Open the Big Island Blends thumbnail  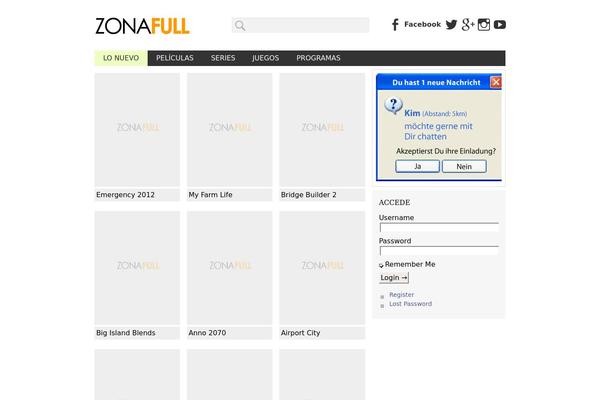(x=137, y=268)
